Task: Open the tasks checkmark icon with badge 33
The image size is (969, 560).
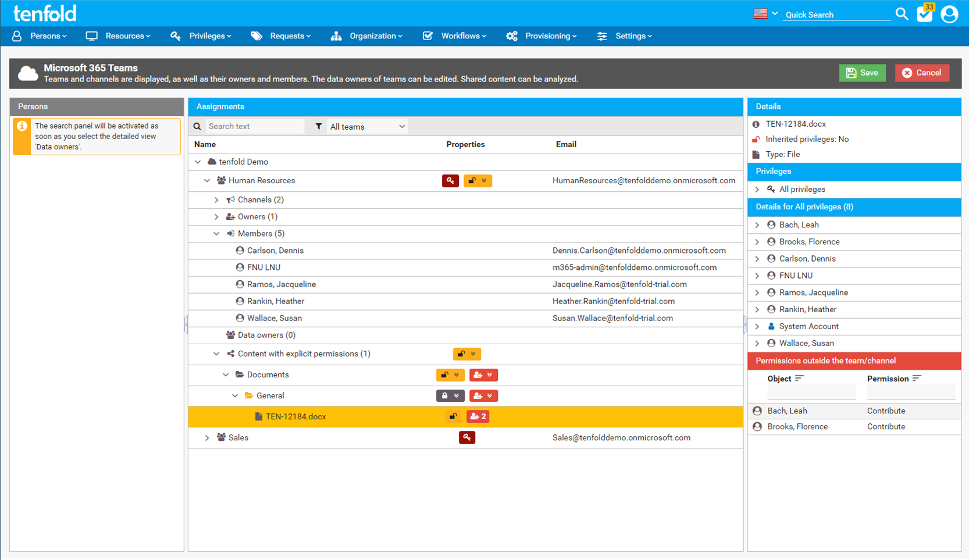Action: [x=925, y=13]
